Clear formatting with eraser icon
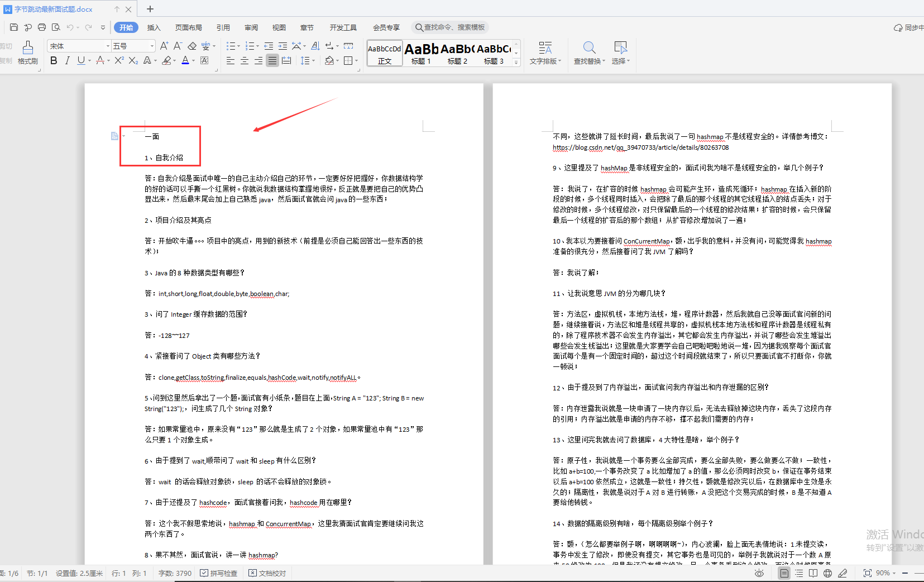 click(x=192, y=46)
